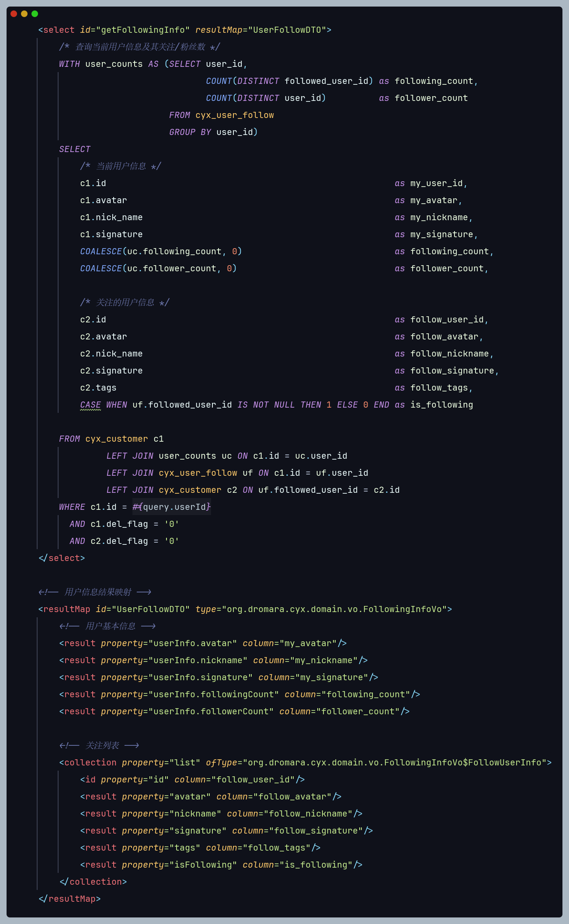
Task: Click the "c1.signature" column
Action: pyautogui.click(x=111, y=234)
